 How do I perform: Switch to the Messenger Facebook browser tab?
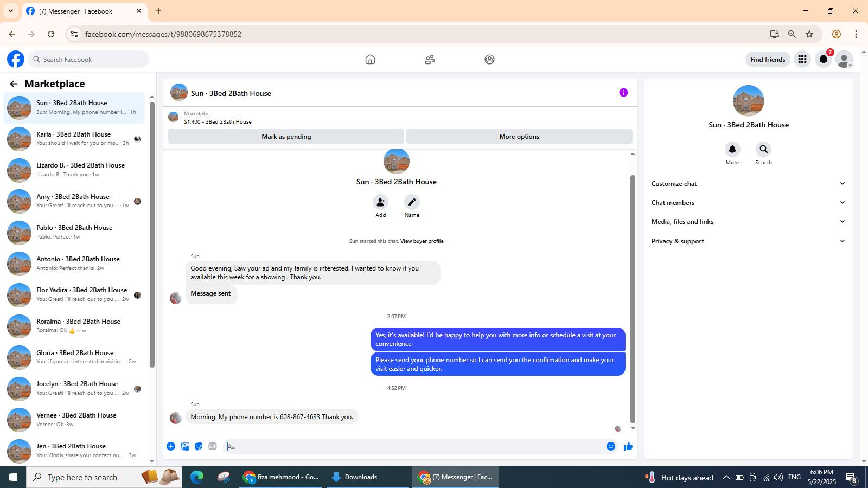tap(85, 11)
